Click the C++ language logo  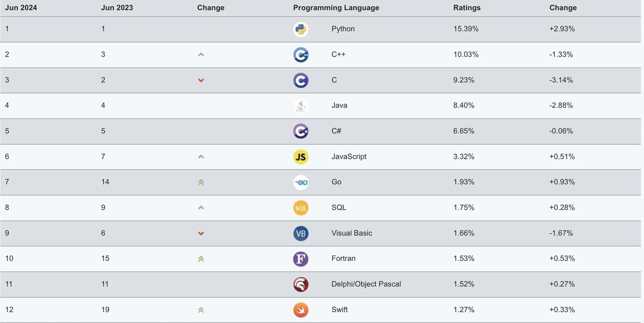tap(301, 55)
